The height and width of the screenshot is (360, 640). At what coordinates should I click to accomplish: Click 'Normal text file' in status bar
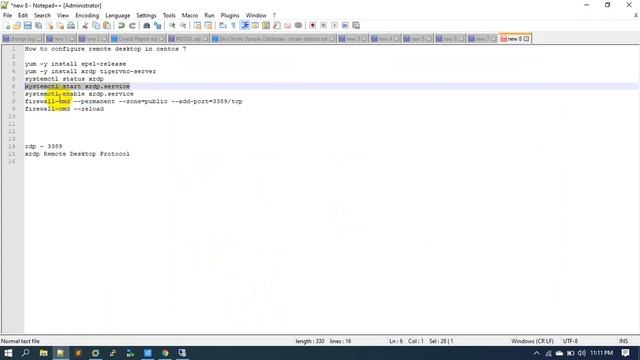(20, 341)
